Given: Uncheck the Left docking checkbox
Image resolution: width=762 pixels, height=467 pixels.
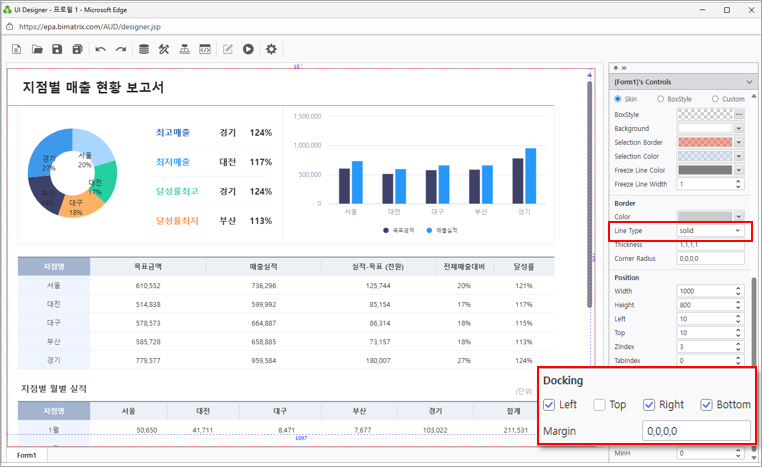Looking at the screenshot, I should tap(549, 405).
